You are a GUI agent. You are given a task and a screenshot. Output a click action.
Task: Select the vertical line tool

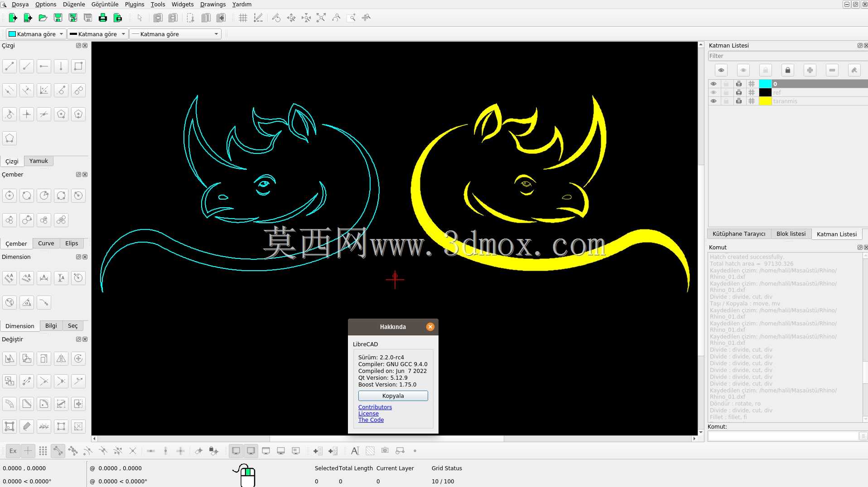point(61,67)
